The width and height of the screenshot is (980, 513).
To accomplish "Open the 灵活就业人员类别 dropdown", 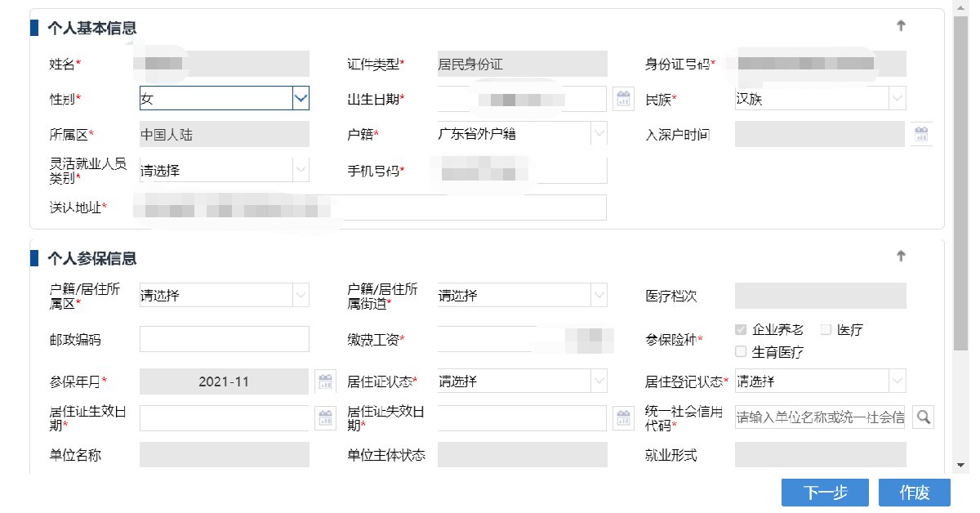I will 302,169.
